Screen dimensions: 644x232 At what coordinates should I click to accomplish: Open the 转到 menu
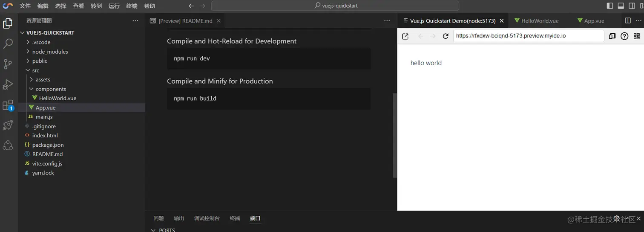[96, 6]
